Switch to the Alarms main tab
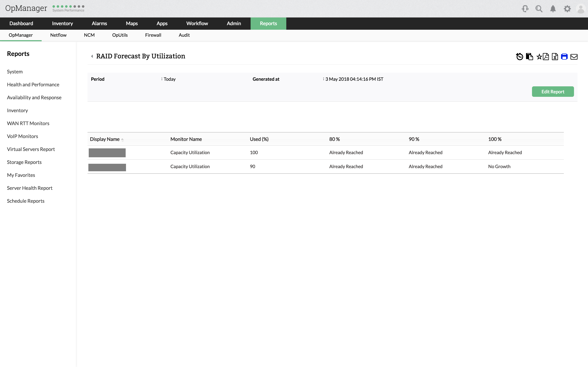 click(99, 24)
